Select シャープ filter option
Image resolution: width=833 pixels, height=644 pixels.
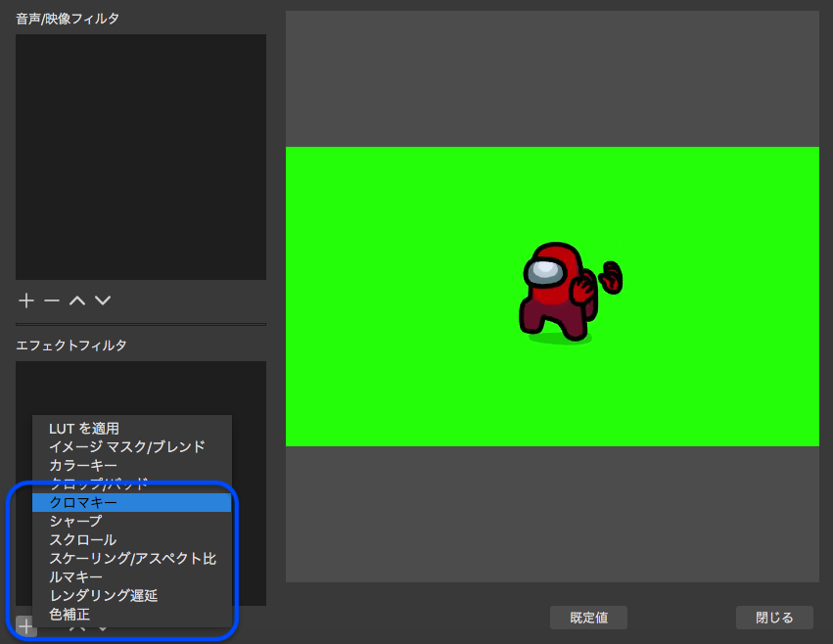132,522
